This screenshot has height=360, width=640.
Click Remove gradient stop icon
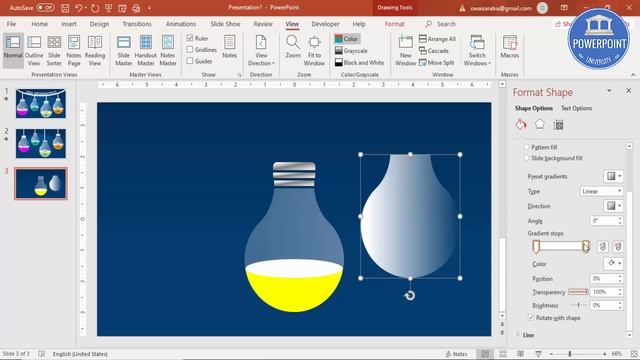pyautogui.click(x=618, y=246)
